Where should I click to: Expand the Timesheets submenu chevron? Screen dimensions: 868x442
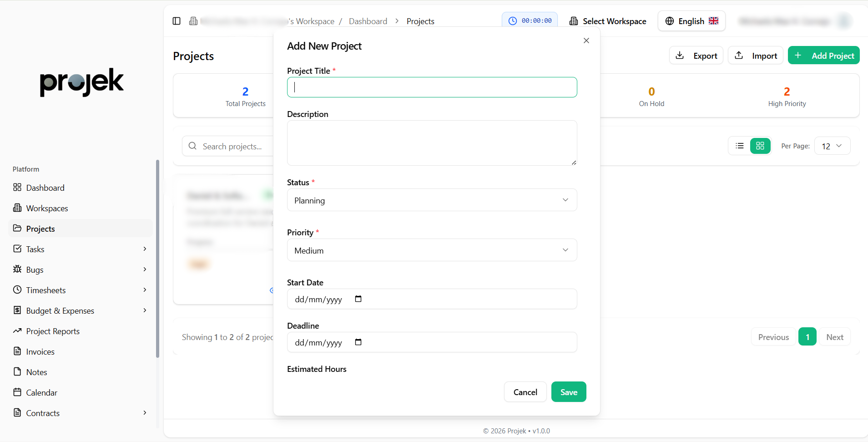pos(145,290)
